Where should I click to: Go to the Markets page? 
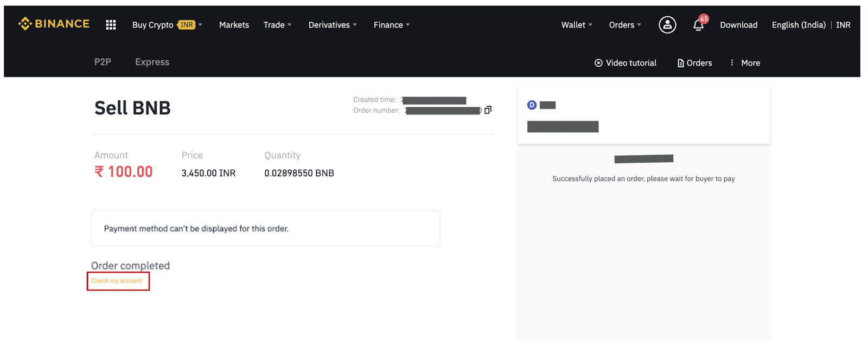coord(234,25)
